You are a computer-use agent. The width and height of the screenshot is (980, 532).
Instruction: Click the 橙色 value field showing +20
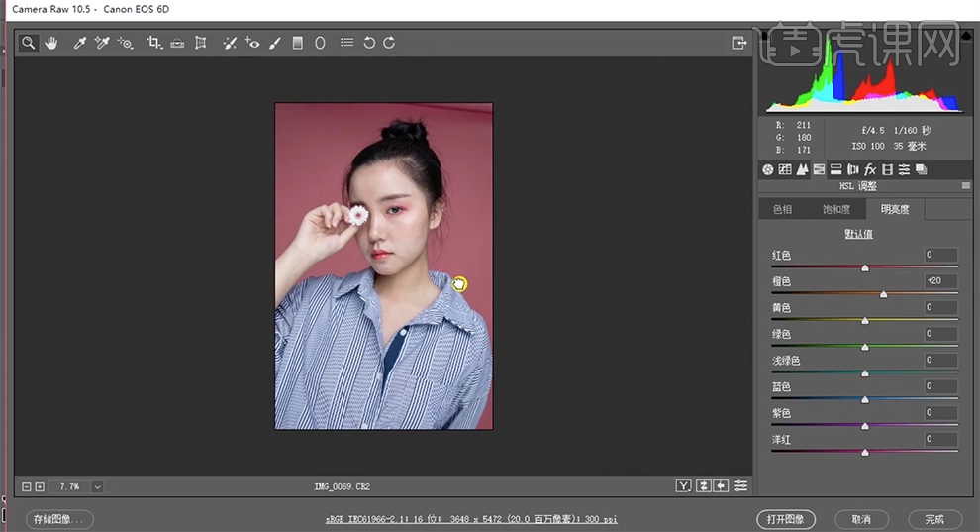(x=940, y=280)
